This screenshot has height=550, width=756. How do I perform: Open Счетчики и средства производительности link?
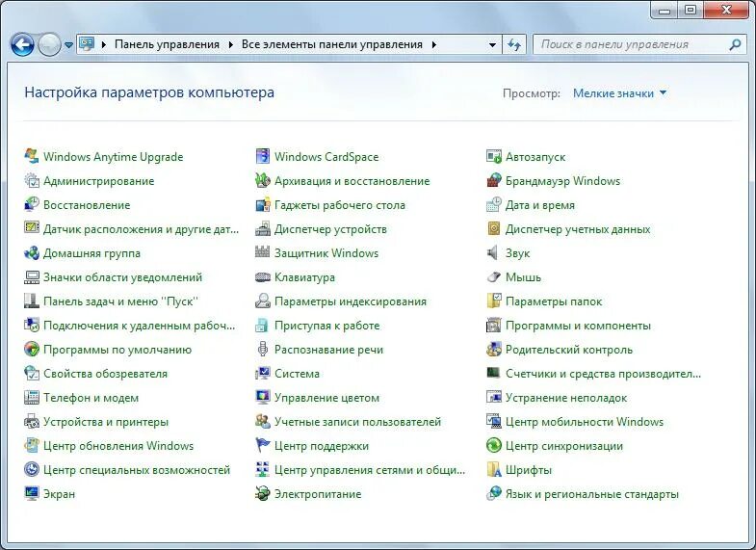pyautogui.click(x=603, y=374)
